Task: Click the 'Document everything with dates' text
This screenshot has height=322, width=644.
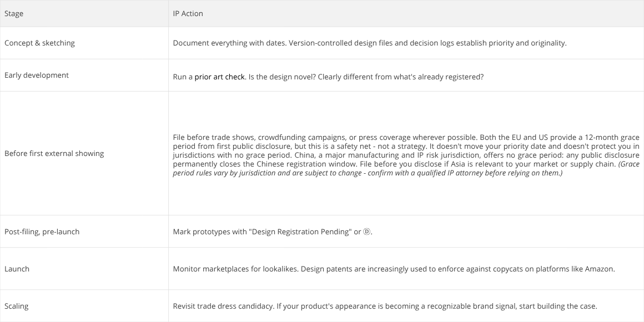Action: click(x=229, y=43)
